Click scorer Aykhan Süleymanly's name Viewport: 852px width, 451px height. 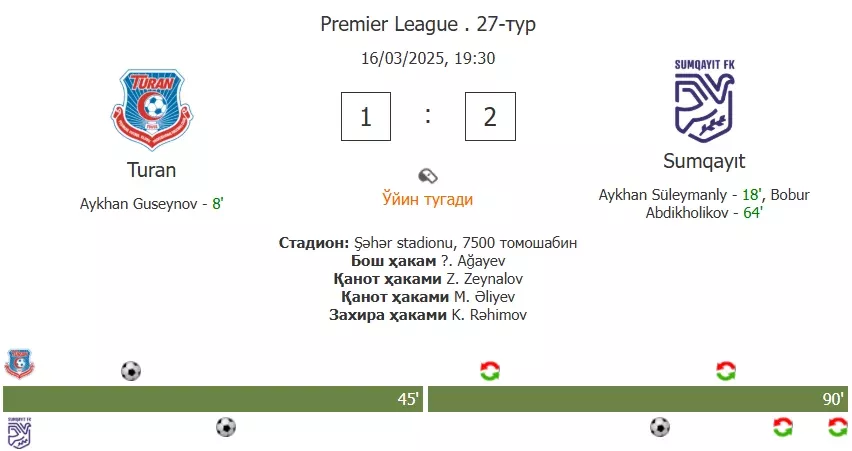(x=662, y=195)
